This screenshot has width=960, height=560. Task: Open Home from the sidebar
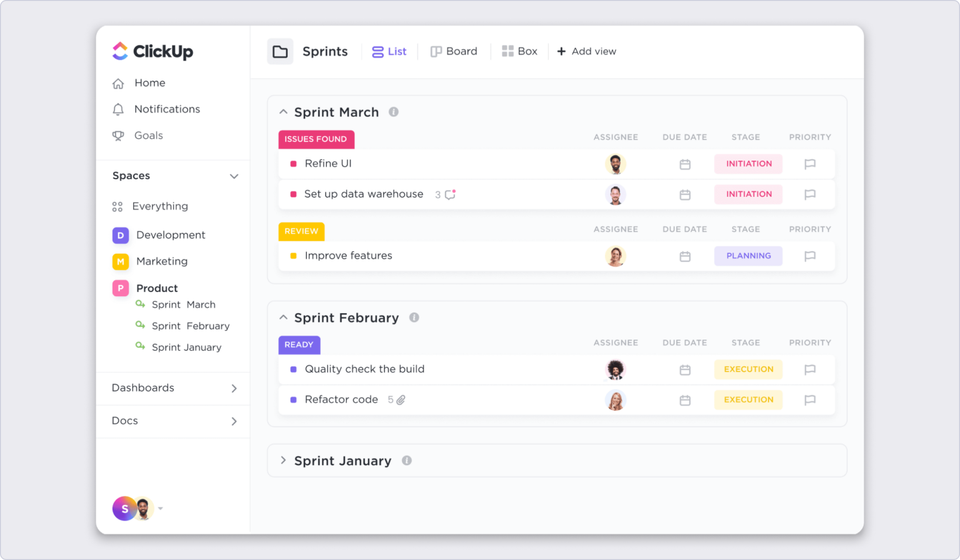pos(149,82)
